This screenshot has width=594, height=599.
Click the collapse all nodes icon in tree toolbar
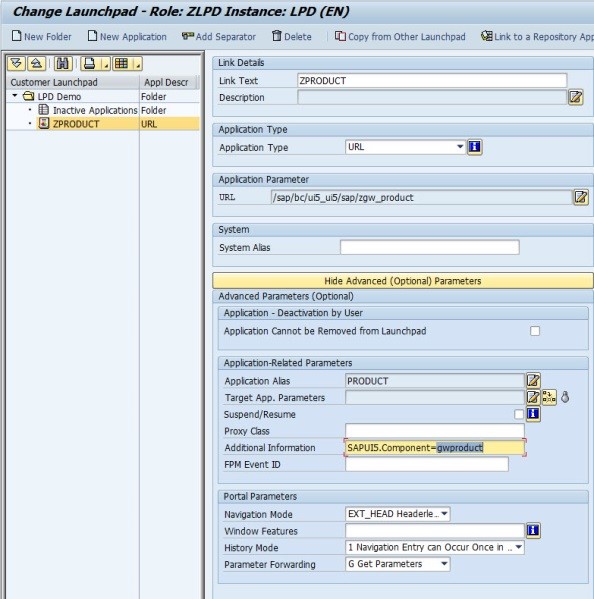[36, 63]
